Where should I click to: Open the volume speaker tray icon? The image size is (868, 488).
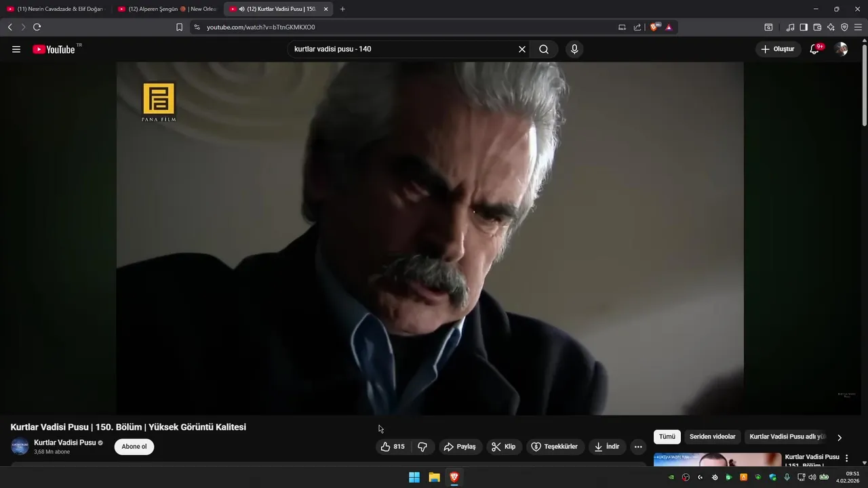[x=812, y=477]
